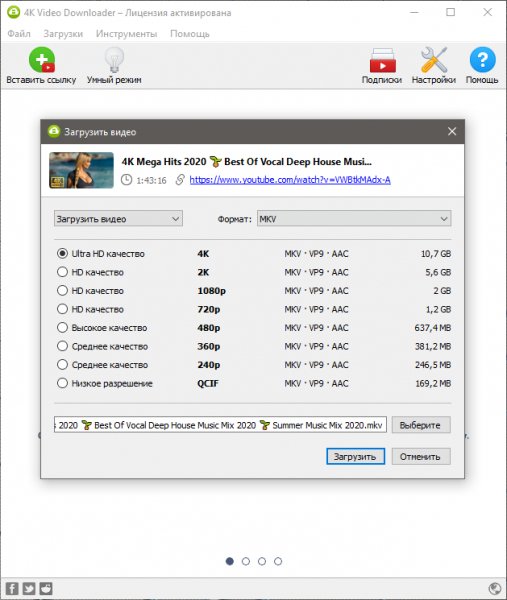Open the YouTube video URL link

click(x=290, y=179)
